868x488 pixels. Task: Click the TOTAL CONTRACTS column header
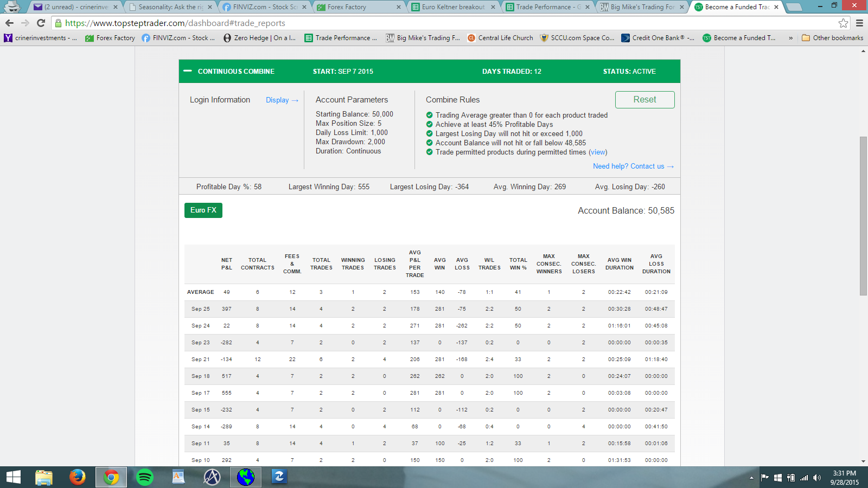(258, 264)
